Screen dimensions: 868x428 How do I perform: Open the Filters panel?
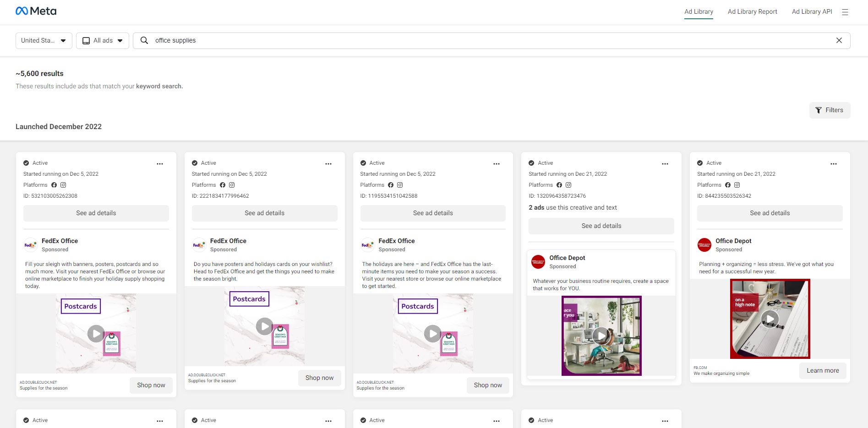coord(829,110)
